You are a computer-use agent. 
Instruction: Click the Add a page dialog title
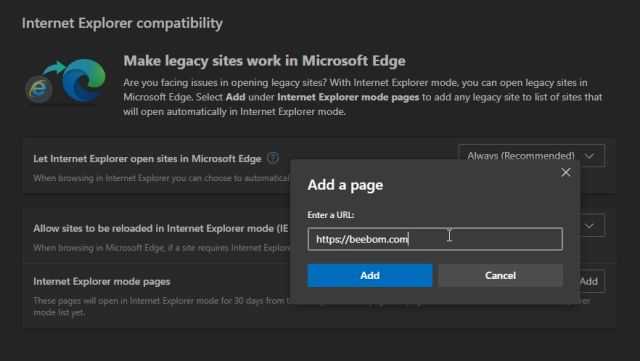[x=345, y=185]
